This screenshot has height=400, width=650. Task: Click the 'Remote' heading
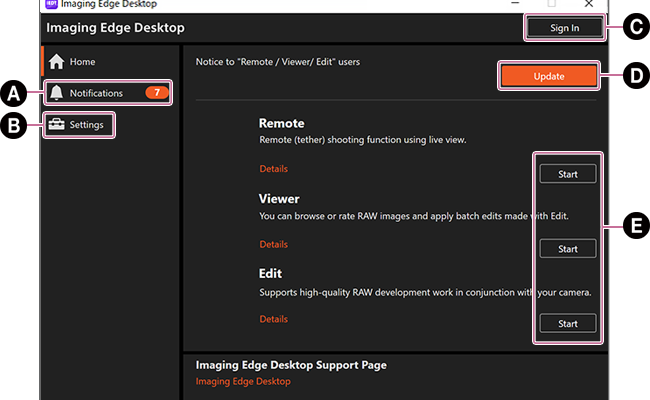point(281,123)
